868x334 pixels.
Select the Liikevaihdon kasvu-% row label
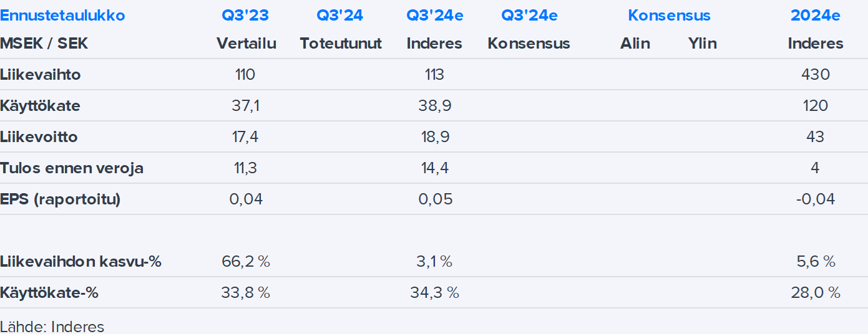pos(81,262)
